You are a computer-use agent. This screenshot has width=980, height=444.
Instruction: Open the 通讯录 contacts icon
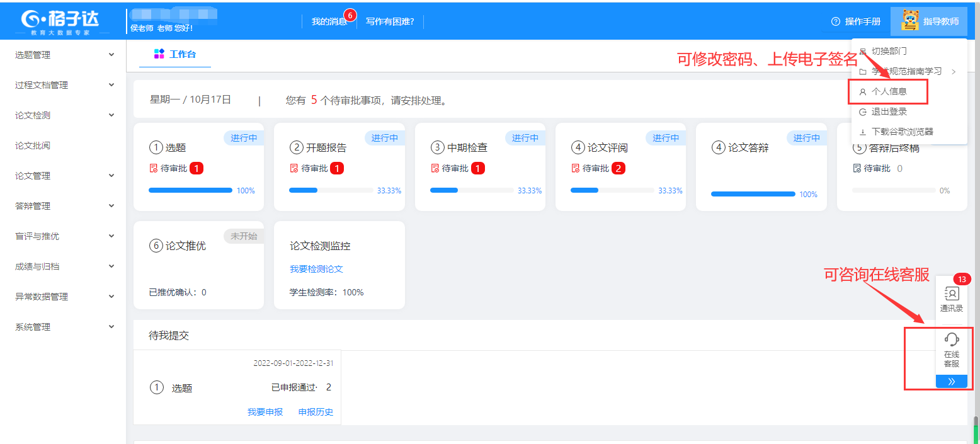point(951,294)
